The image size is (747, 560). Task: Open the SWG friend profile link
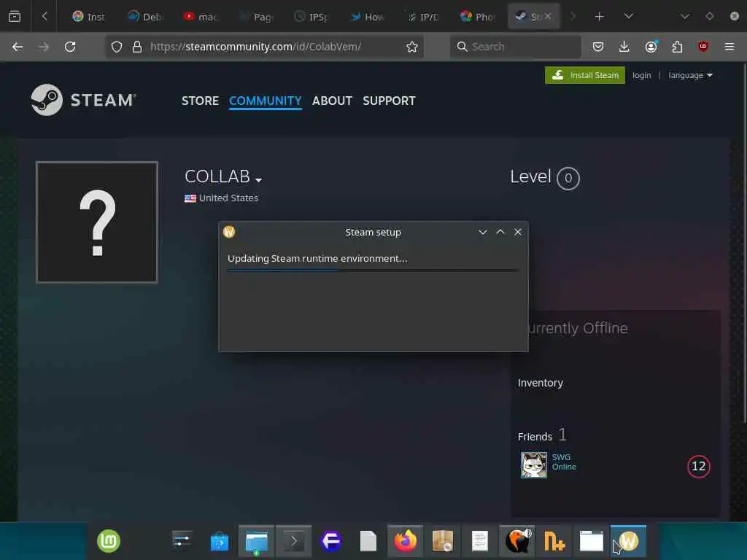coord(561,456)
